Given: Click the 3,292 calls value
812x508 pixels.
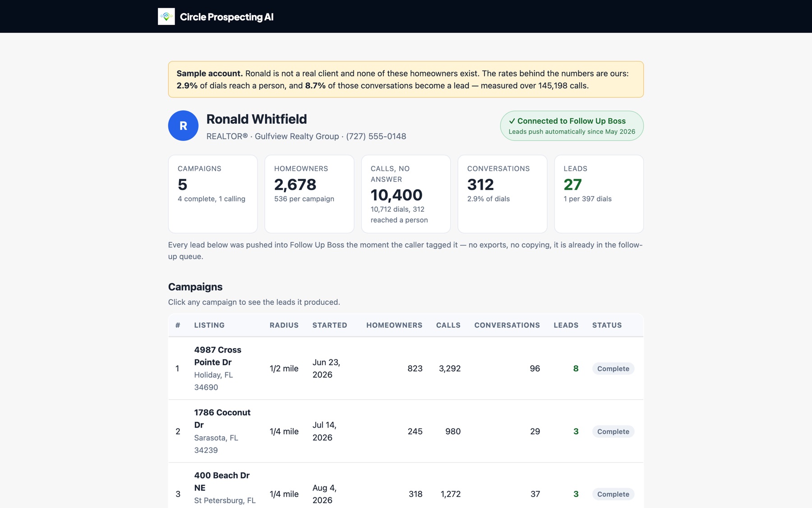Looking at the screenshot, I should (450, 368).
